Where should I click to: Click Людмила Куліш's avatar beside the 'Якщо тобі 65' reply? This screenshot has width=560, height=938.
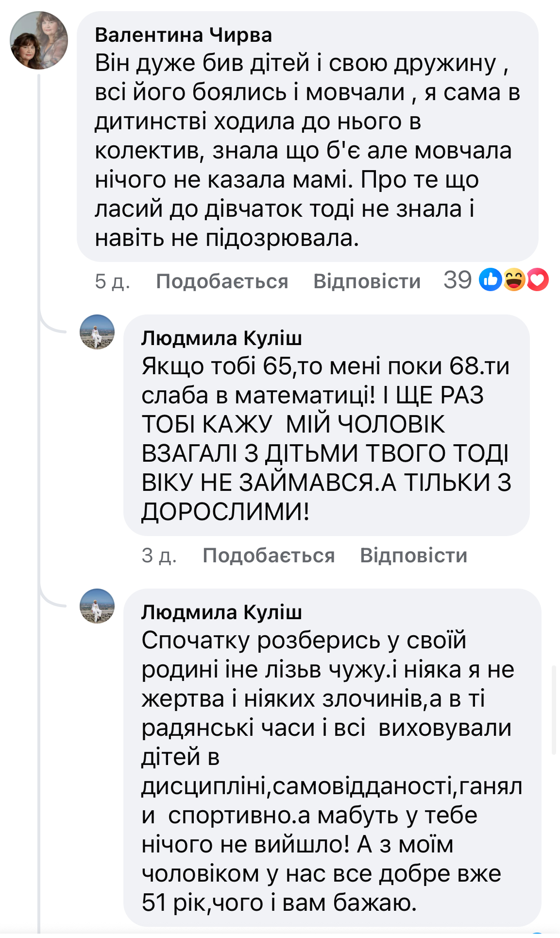97,332
